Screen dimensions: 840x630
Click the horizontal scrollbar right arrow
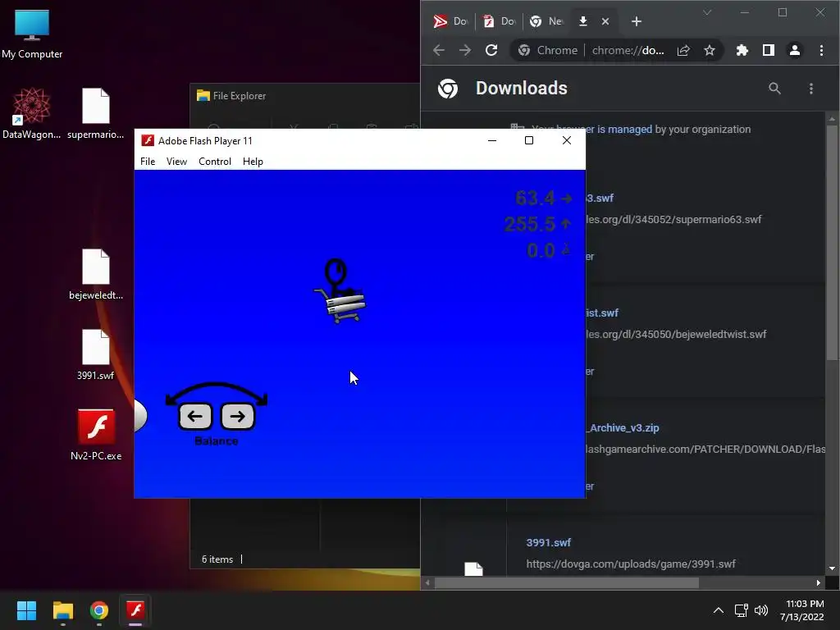[818, 583]
